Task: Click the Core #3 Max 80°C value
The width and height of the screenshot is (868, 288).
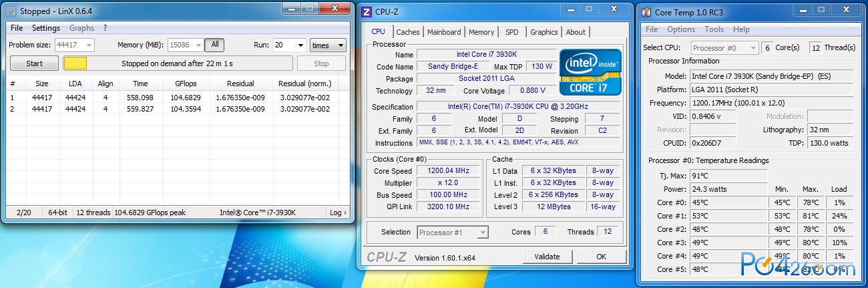Action: (811, 243)
